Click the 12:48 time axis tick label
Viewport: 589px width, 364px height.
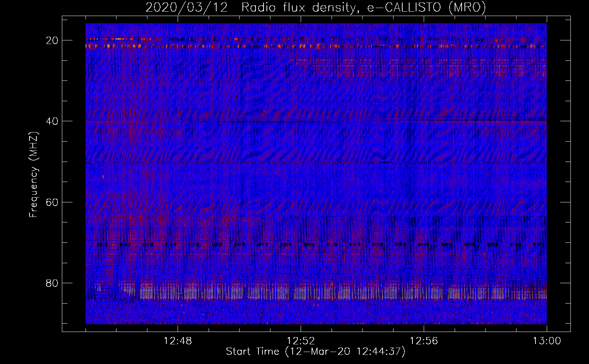click(x=178, y=341)
